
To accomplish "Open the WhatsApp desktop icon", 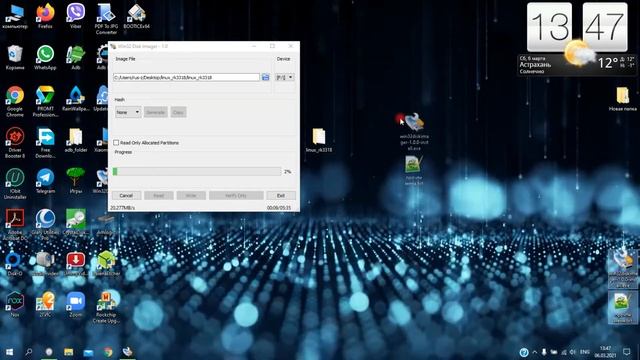I will click(x=45, y=58).
